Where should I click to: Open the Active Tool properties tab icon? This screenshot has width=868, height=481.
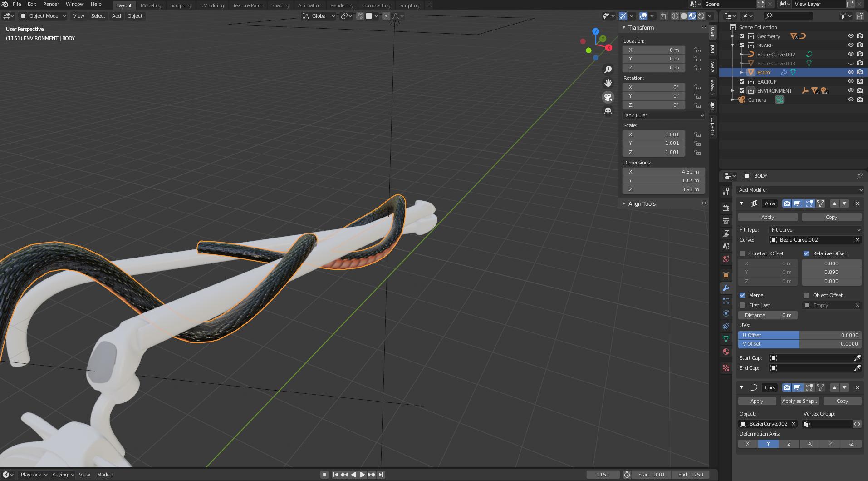726,192
